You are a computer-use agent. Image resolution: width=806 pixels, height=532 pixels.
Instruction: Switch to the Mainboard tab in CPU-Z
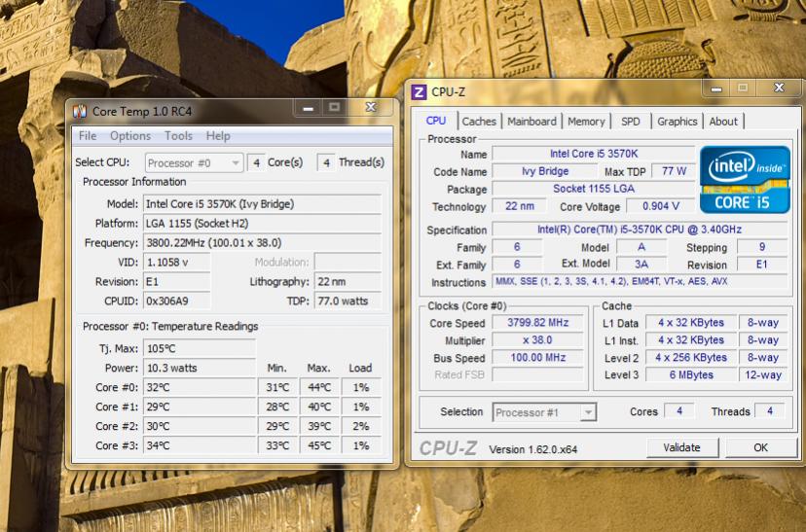coord(531,122)
